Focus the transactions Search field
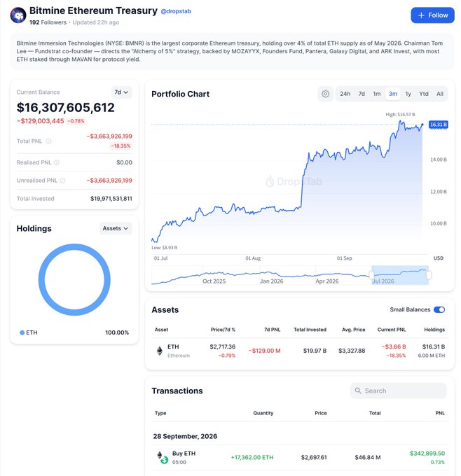The height and width of the screenshot is (476, 461). pos(399,391)
